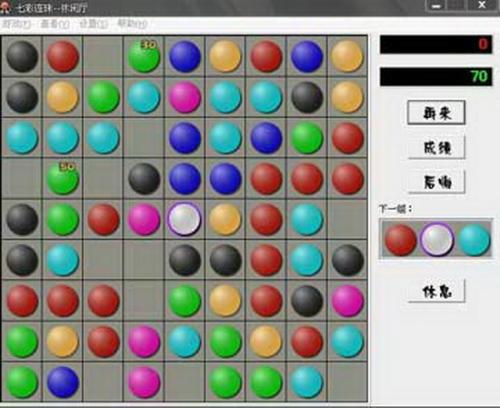Click the 重来 restart button

pos(436,113)
